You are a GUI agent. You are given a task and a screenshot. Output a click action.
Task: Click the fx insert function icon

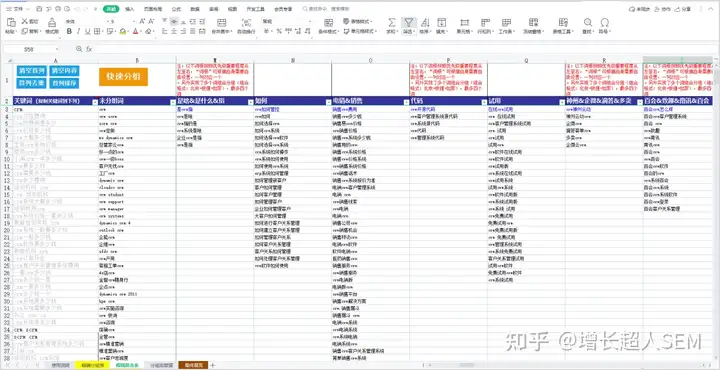point(89,49)
